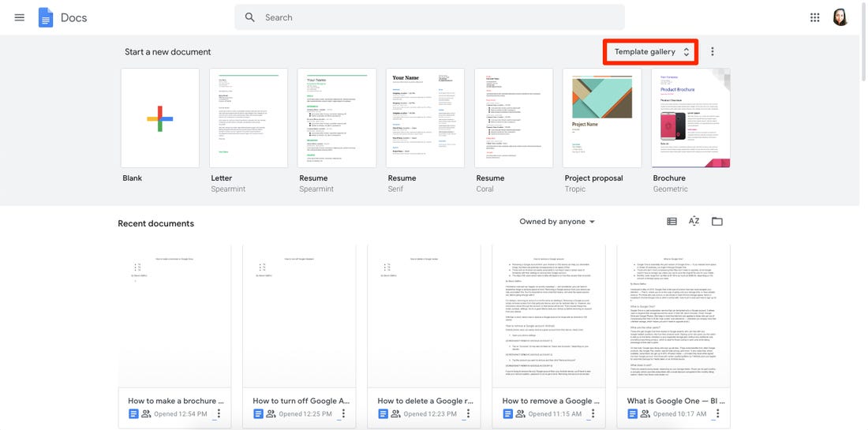Click the Docs logo icon
868x430 pixels.
[x=46, y=17]
